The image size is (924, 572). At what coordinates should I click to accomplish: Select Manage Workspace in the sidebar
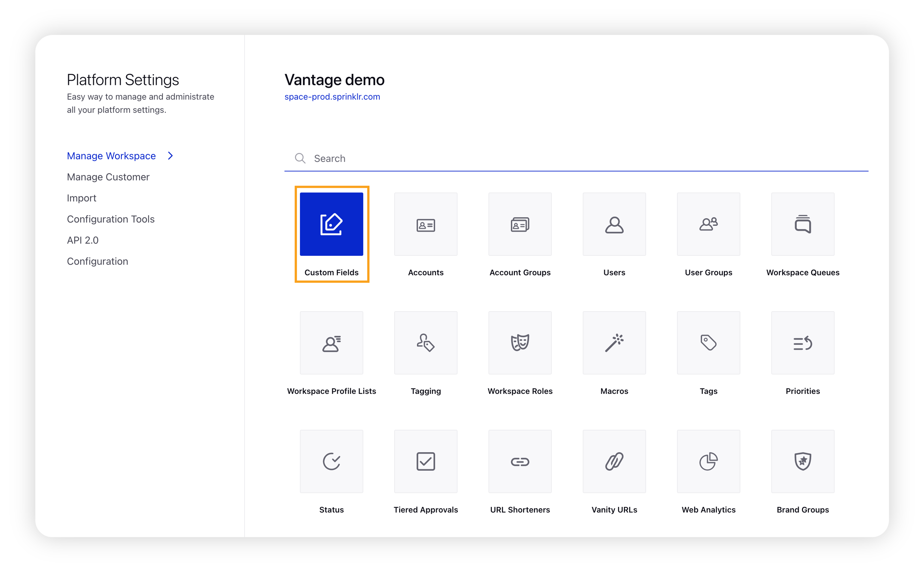point(111,156)
